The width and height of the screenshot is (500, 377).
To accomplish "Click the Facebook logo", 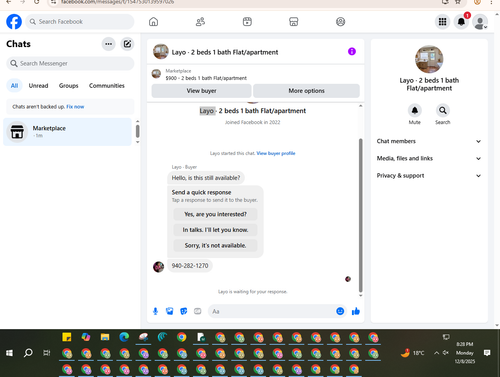I will click(x=14, y=22).
